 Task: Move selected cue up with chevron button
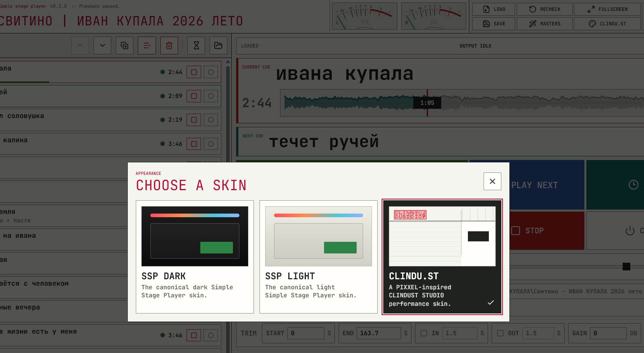click(x=80, y=46)
